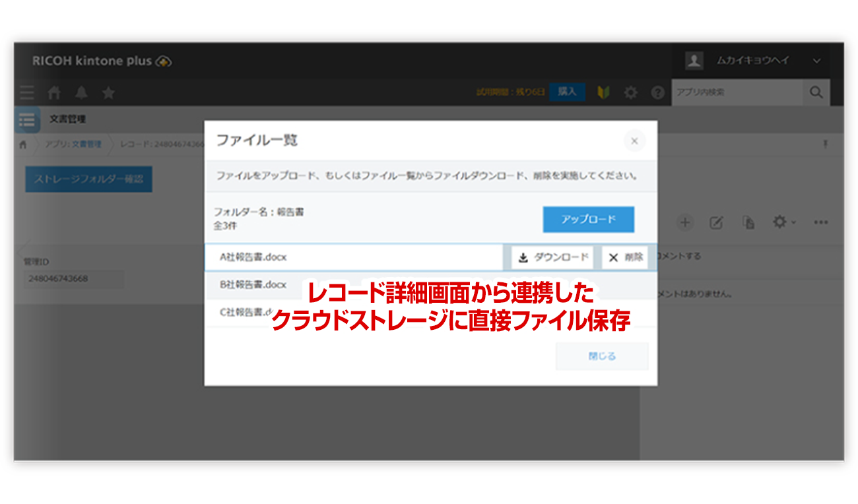
Task: Duplicate the record with the copy icon
Action: coord(750,223)
